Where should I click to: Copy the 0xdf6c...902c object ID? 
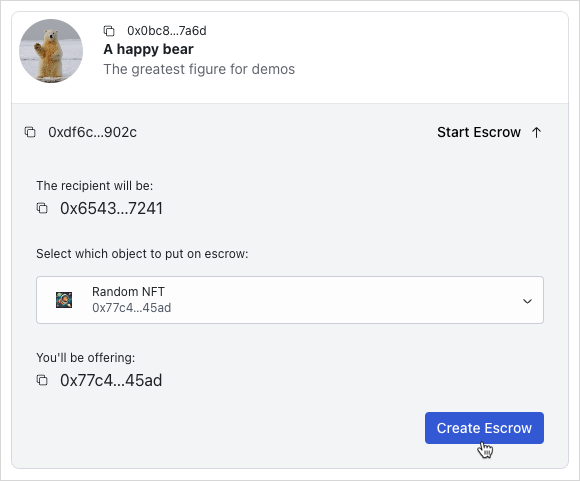click(x=30, y=132)
